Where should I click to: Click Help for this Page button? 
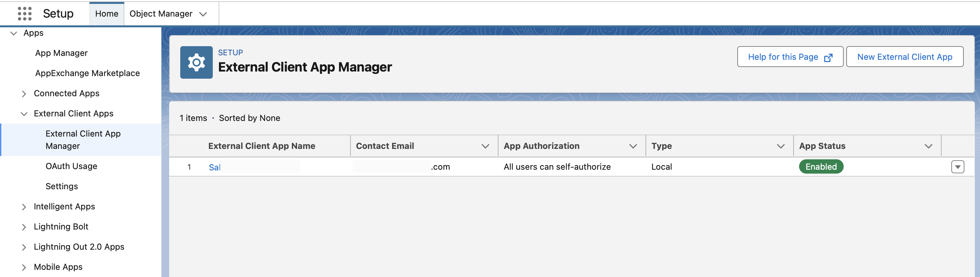(x=790, y=57)
